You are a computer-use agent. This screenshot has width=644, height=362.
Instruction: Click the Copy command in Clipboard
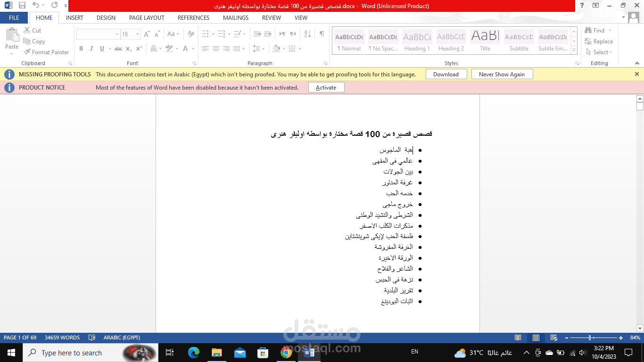pos(34,41)
